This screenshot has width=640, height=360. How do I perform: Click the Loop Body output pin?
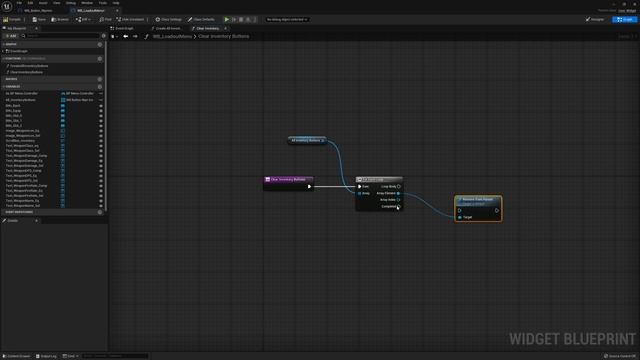(x=398, y=187)
